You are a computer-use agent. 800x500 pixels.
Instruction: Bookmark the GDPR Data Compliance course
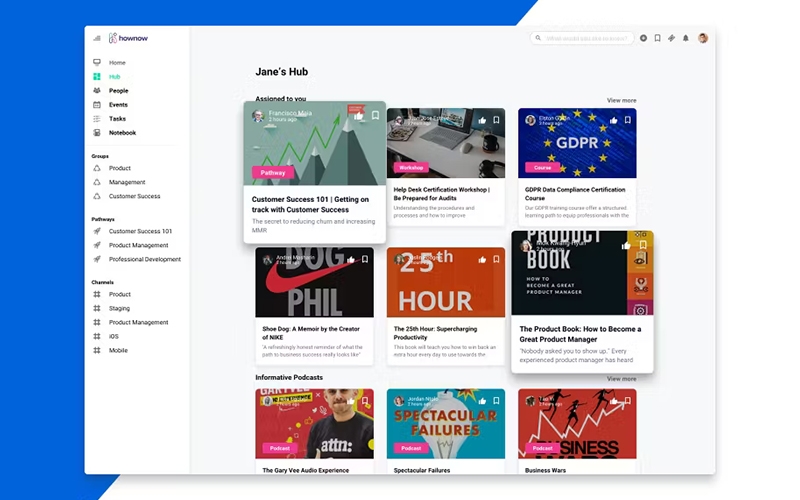pos(627,120)
